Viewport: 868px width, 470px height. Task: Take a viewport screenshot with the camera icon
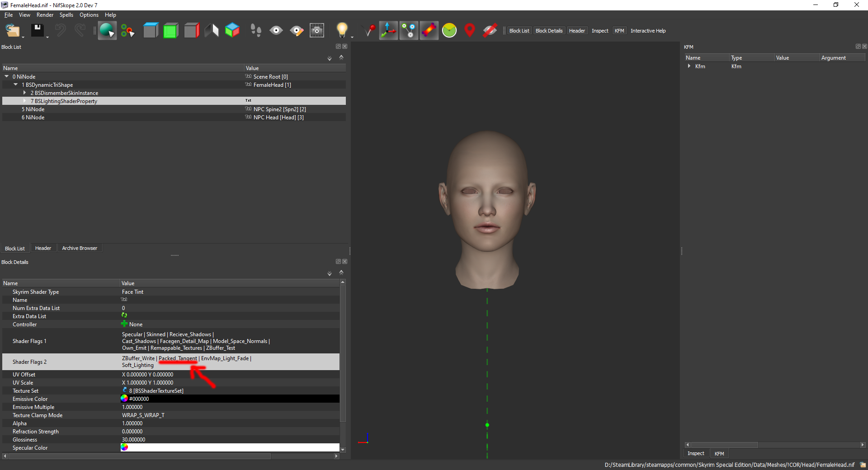317,31
